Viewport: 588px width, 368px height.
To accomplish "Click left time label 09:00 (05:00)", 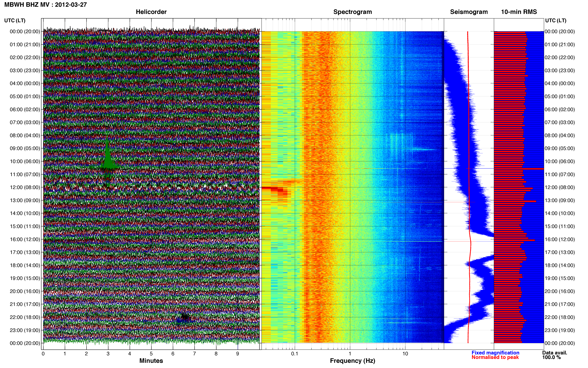I will [25, 148].
